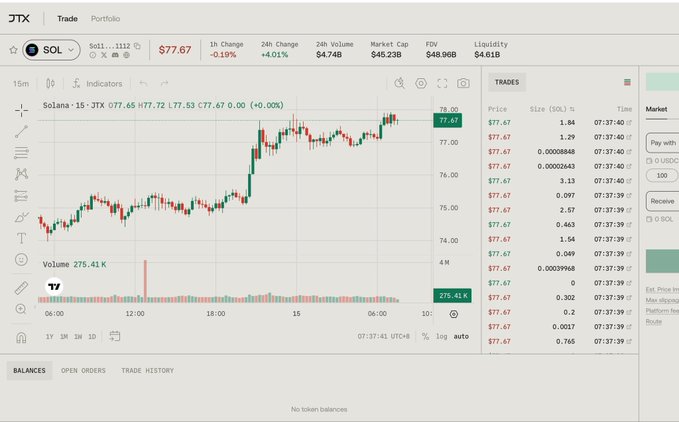Select the crosshair cursor tool
Screen dimensions: 679x422
[x=21, y=110]
